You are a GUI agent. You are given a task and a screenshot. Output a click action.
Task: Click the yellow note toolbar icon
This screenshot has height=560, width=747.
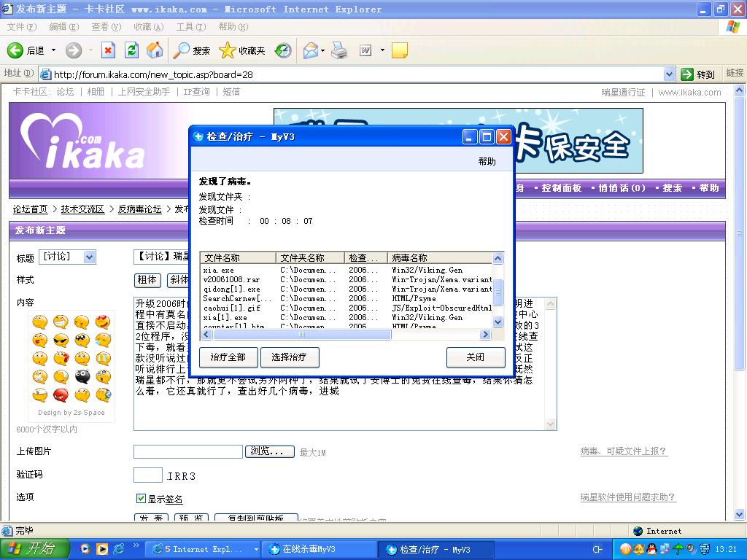(x=399, y=50)
